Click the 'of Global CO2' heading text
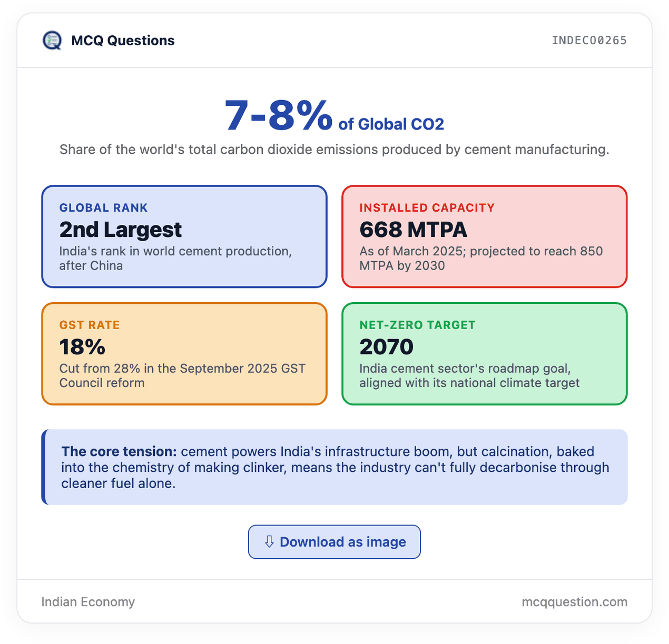This screenshot has width=669, height=644. pos(391,124)
